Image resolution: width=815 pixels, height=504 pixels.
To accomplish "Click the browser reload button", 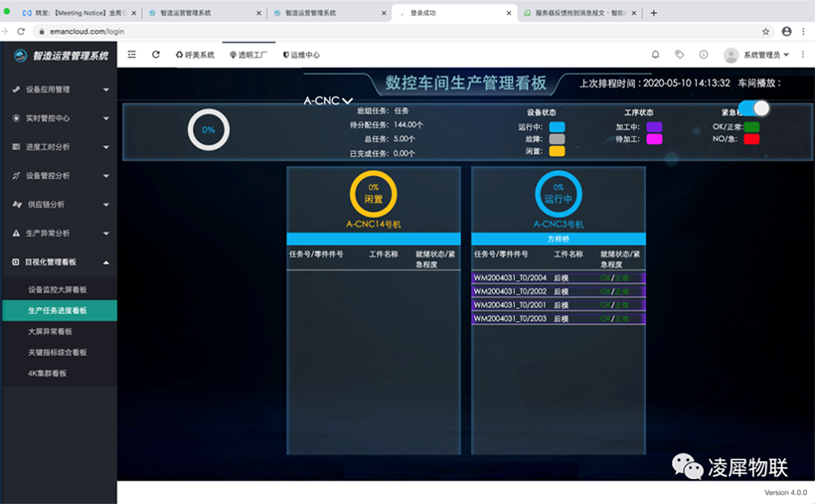I will [x=21, y=31].
